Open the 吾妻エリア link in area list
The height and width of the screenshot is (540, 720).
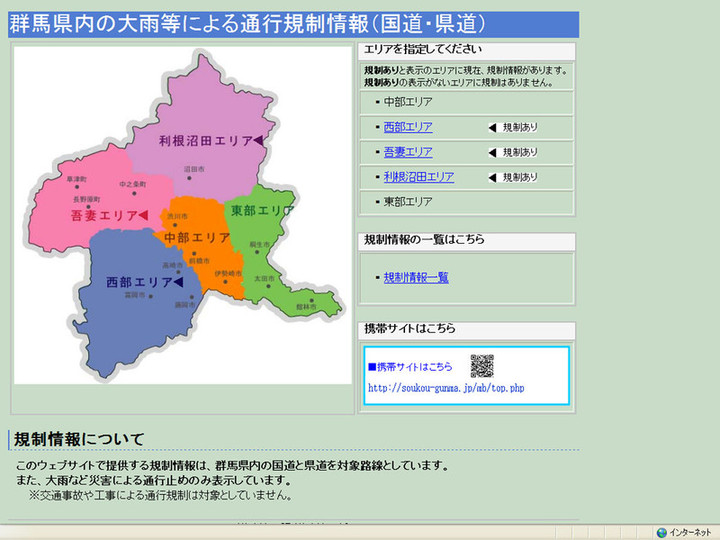tap(408, 152)
